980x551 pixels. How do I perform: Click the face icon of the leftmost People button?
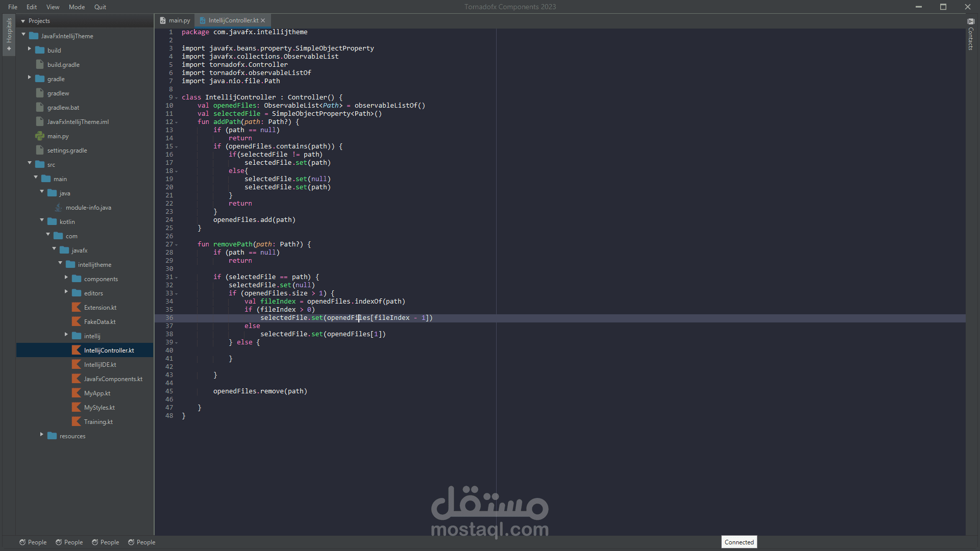[x=22, y=542]
